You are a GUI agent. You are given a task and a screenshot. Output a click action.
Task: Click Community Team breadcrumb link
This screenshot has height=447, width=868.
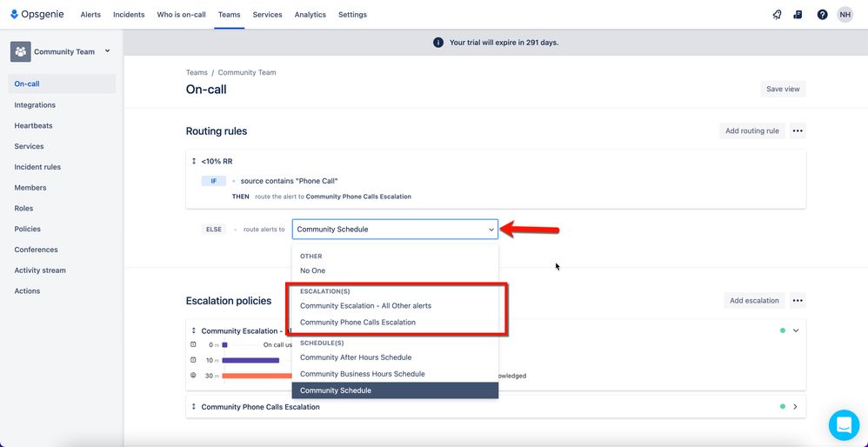(x=247, y=72)
